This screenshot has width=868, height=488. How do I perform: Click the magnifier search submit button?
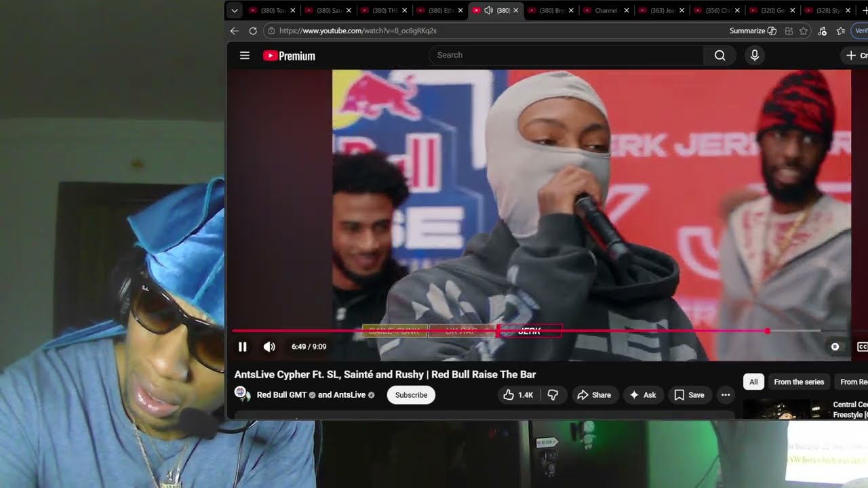(x=719, y=56)
